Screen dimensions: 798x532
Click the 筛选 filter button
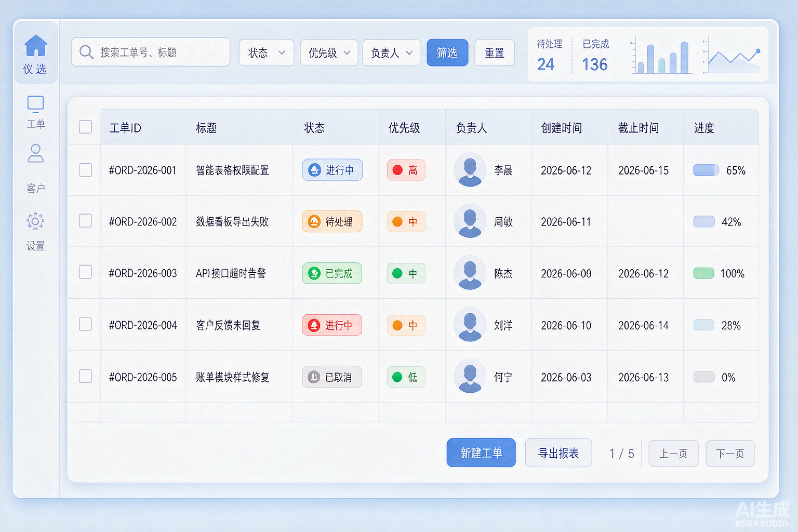[447, 52]
